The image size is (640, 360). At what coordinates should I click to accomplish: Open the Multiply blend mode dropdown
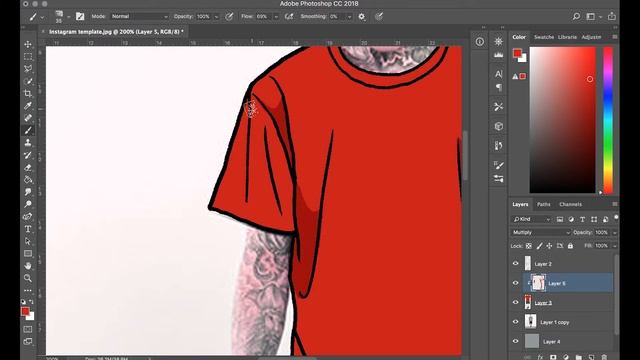tap(540, 232)
